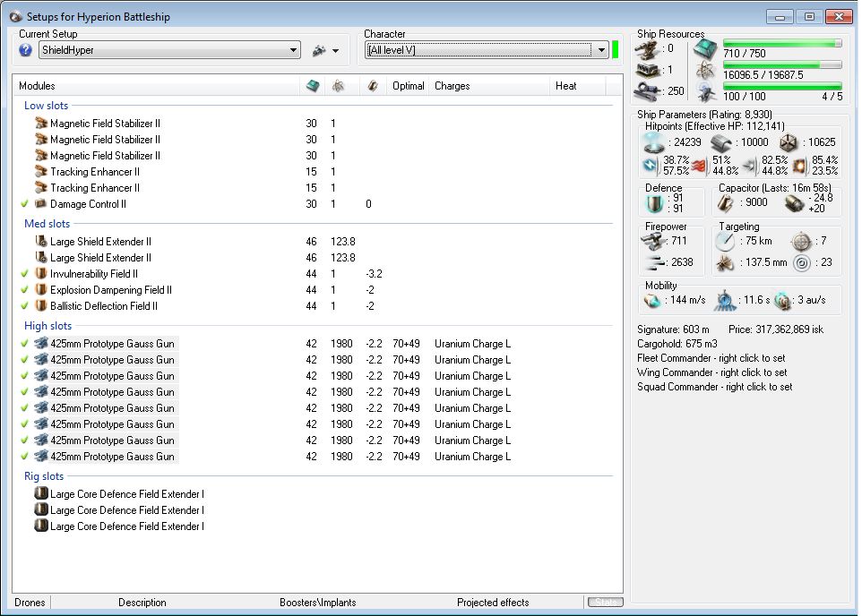
Task: Click the CPU usage bar 710 / 750
Action: pyautogui.click(x=782, y=43)
